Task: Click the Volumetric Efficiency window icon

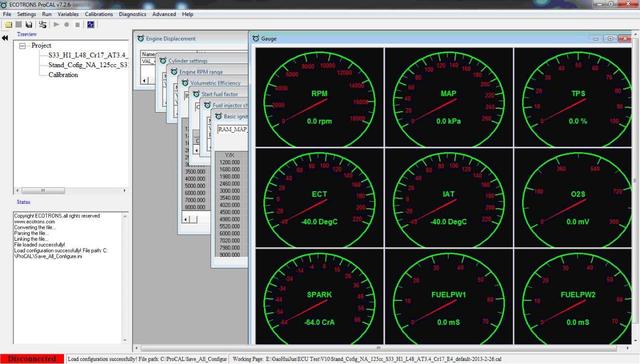Action: pos(184,83)
